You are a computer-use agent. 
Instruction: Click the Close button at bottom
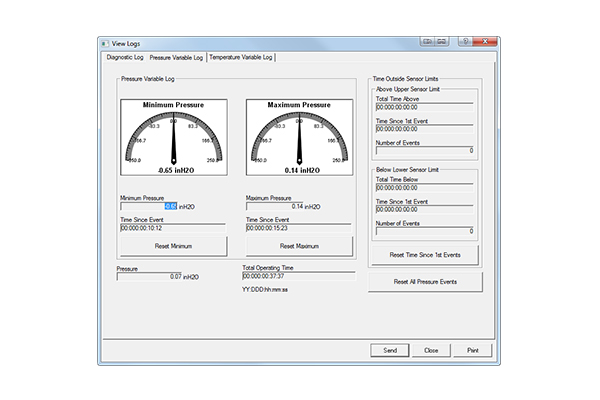tap(431, 351)
